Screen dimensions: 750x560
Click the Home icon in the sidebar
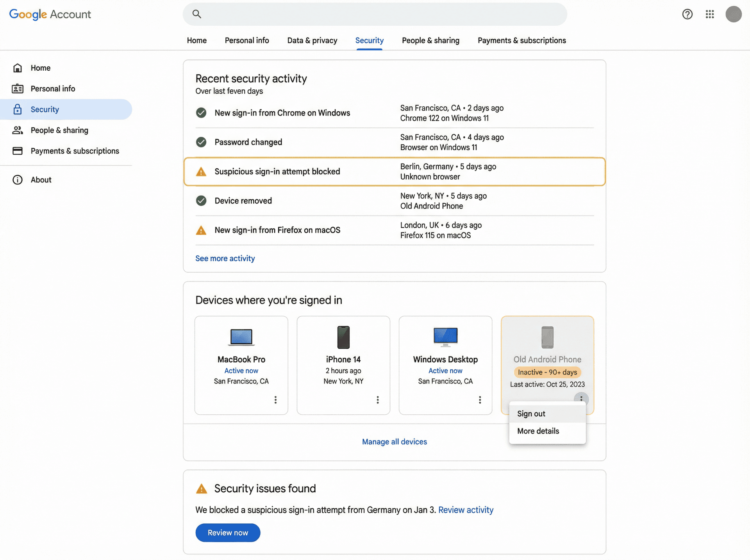(x=18, y=68)
